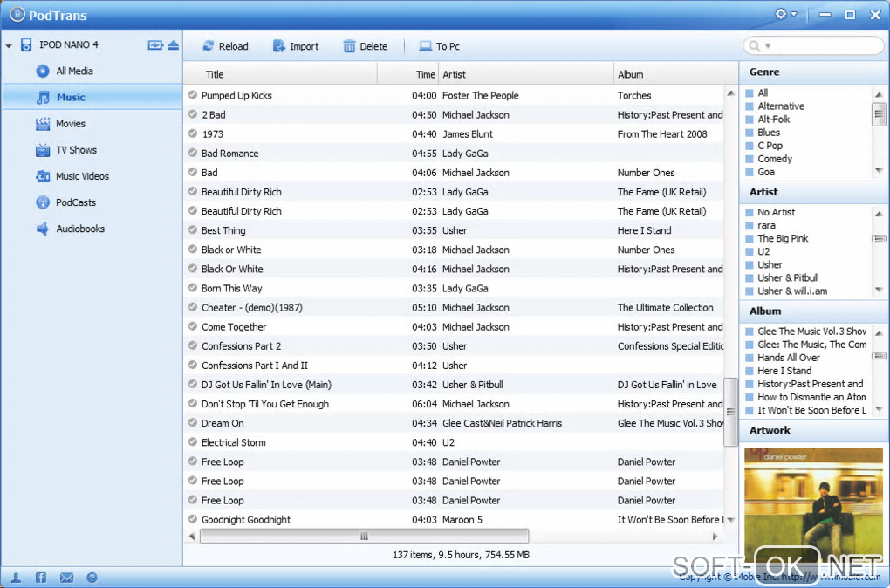The height and width of the screenshot is (588, 890).
Task: Toggle the check mark for Pumped Up Kicks
Action: click(193, 95)
